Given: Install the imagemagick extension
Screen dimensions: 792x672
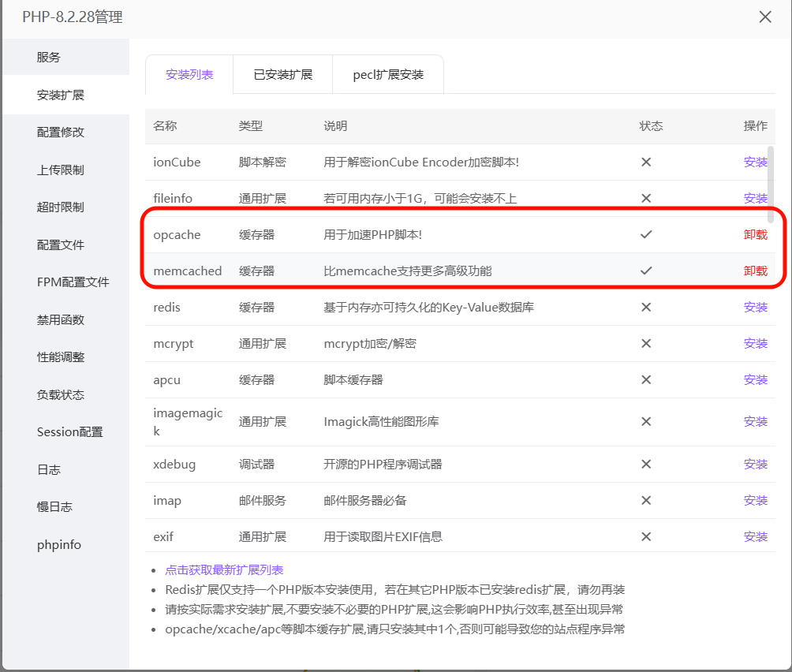Looking at the screenshot, I should [x=755, y=422].
